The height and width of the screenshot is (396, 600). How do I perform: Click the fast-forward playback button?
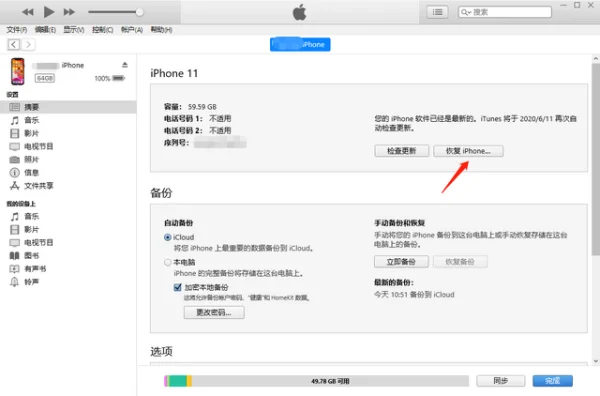click(69, 12)
